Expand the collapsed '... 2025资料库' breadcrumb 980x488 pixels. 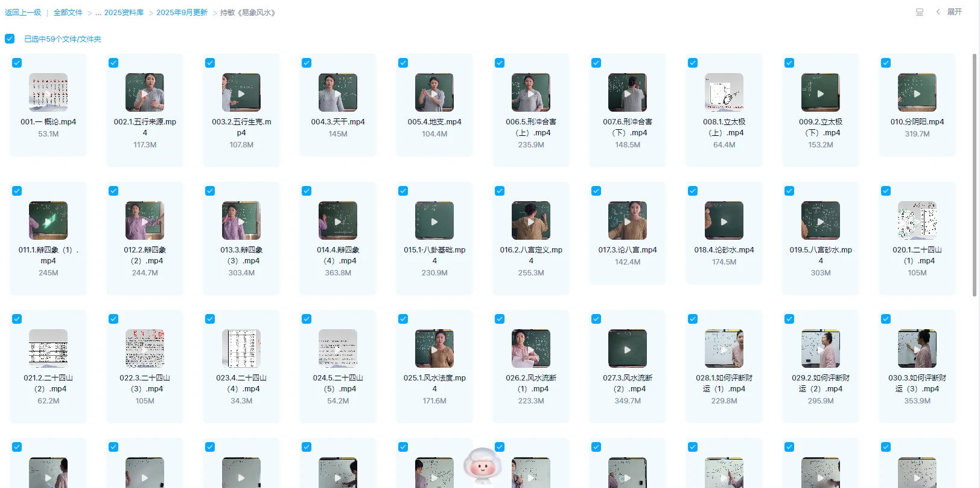[119, 13]
